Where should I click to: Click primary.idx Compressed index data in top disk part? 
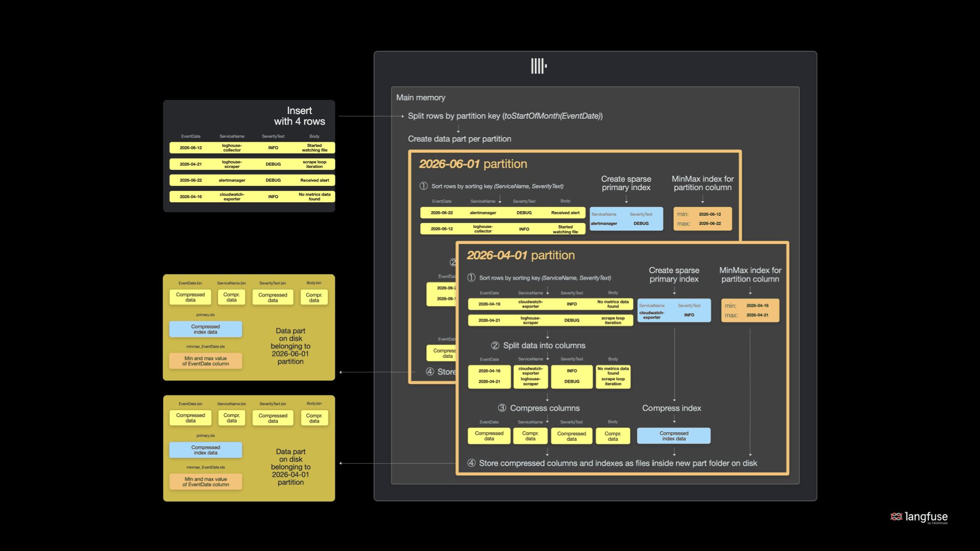point(206,329)
